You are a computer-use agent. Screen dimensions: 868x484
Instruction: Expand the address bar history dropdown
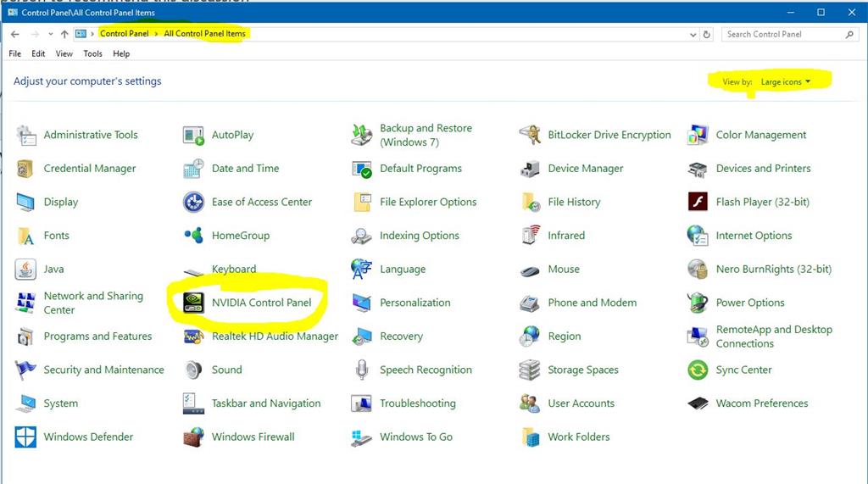[x=693, y=35]
